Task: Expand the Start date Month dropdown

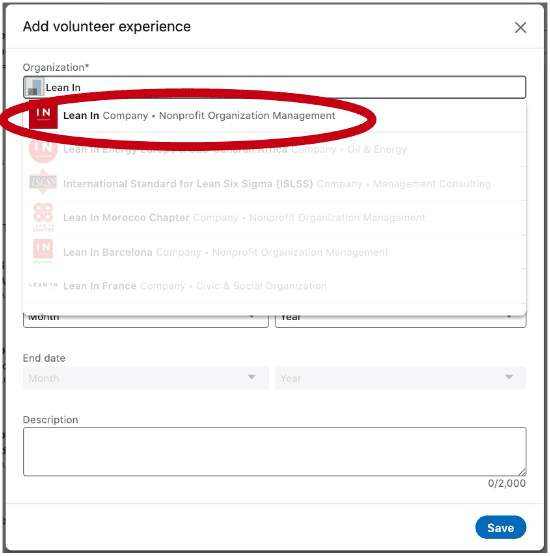Action: [x=146, y=321]
